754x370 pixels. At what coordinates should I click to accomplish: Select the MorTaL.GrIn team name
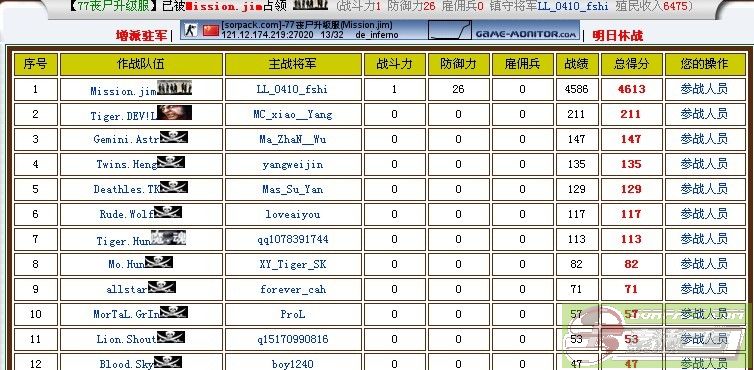(x=126, y=315)
